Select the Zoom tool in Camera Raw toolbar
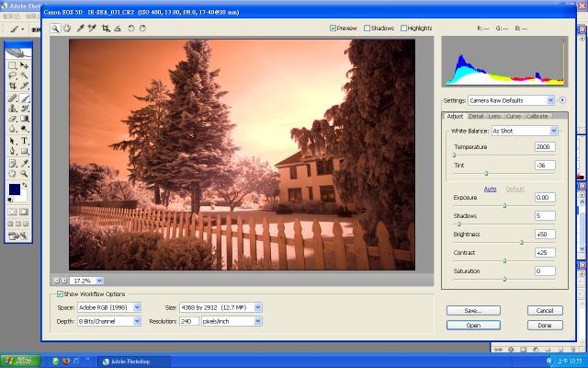 (55, 29)
